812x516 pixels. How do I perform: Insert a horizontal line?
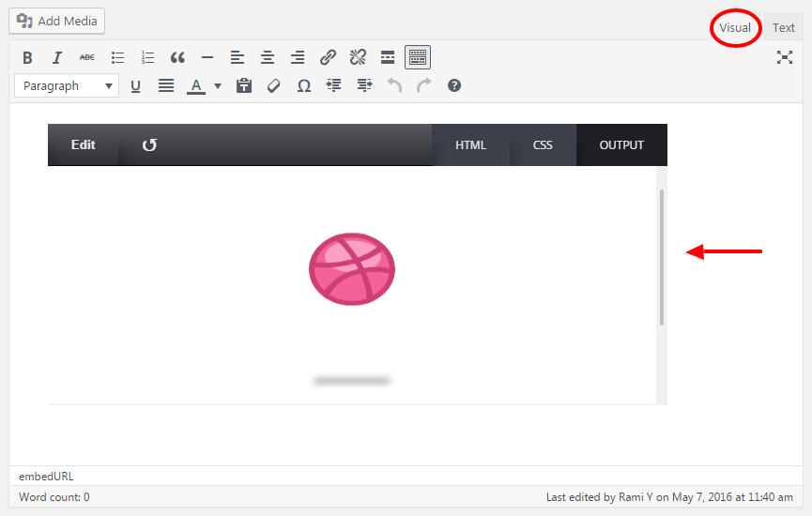coord(207,57)
